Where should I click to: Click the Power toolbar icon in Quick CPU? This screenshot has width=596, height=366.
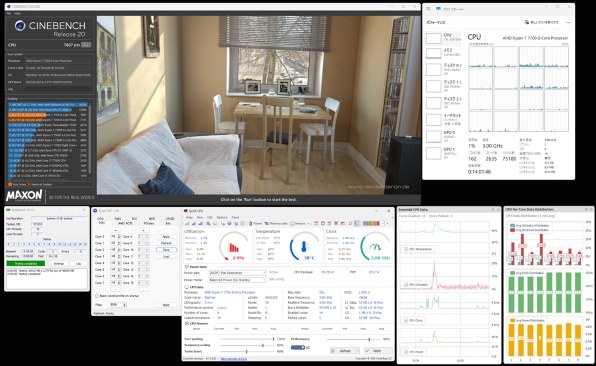click(x=255, y=223)
